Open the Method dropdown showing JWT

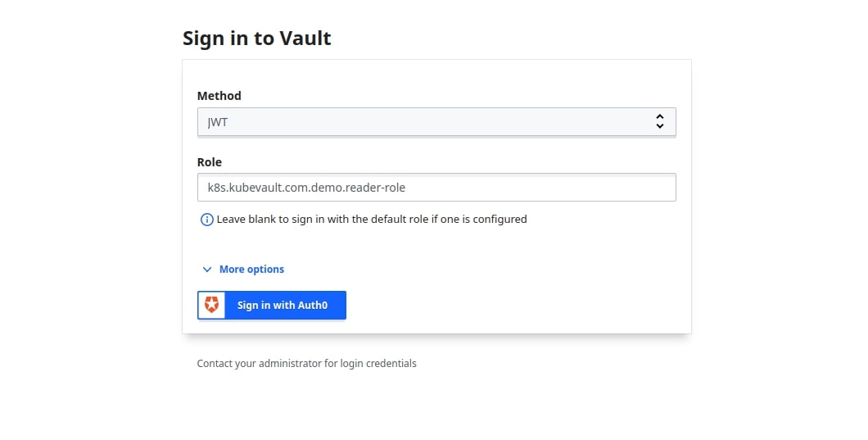point(436,122)
